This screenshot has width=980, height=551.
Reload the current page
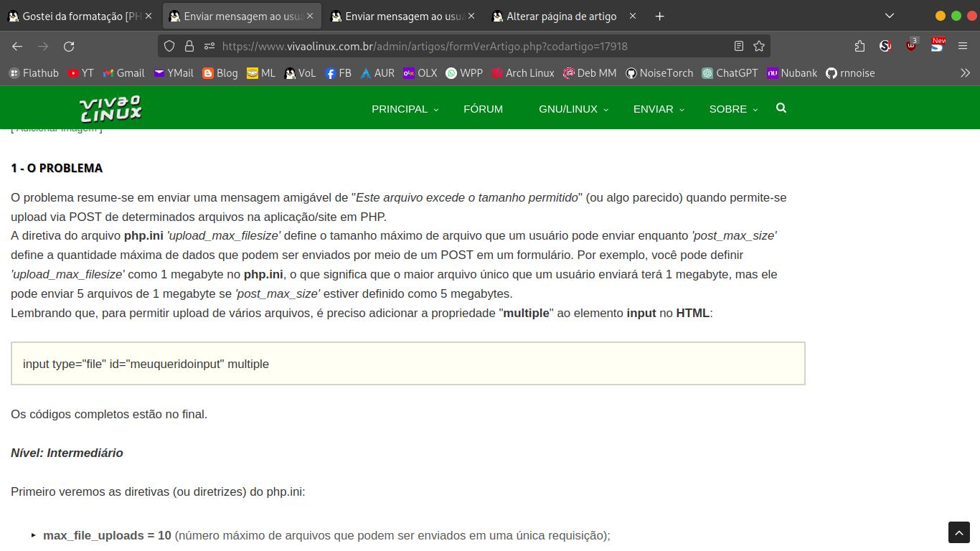(x=69, y=46)
